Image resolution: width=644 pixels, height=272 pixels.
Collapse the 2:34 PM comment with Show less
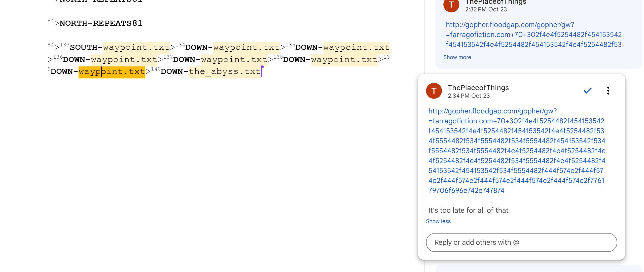pyautogui.click(x=438, y=221)
